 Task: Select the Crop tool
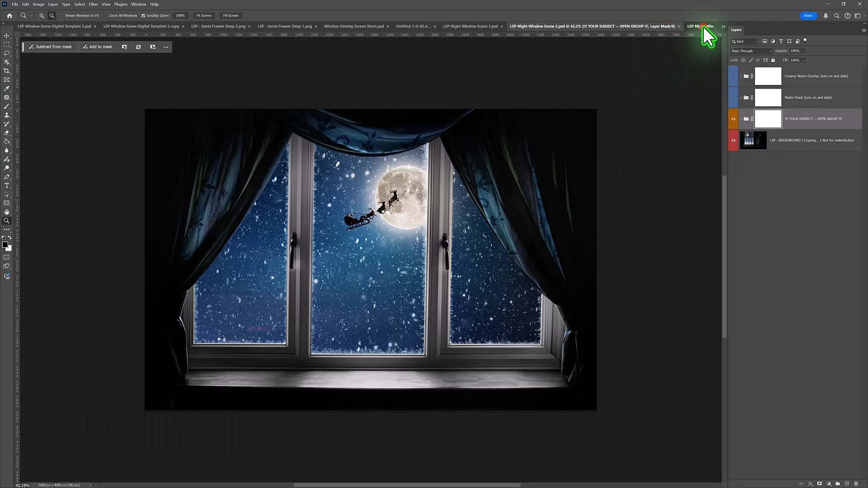tap(7, 71)
